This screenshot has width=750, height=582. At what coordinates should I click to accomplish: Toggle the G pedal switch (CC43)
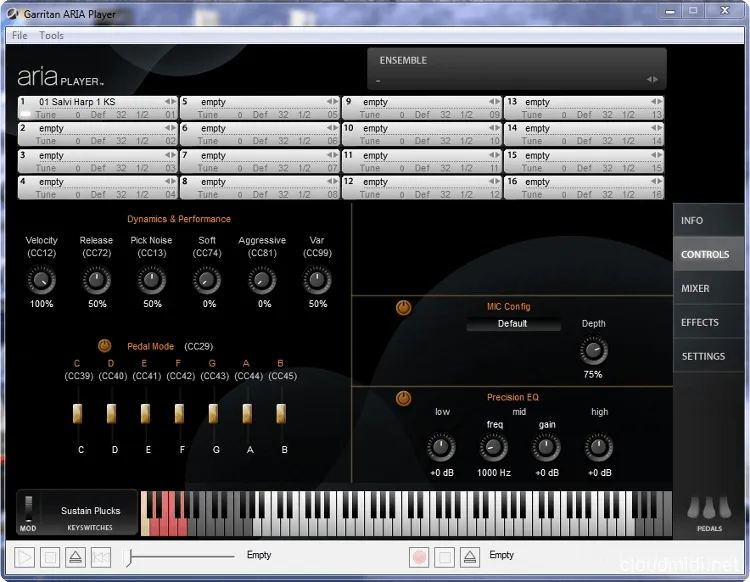click(x=213, y=414)
